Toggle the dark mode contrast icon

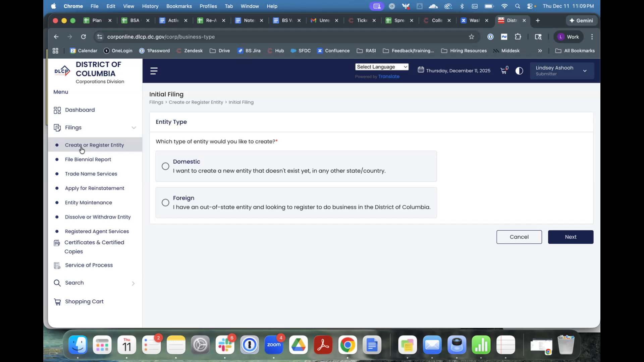coord(519,71)
